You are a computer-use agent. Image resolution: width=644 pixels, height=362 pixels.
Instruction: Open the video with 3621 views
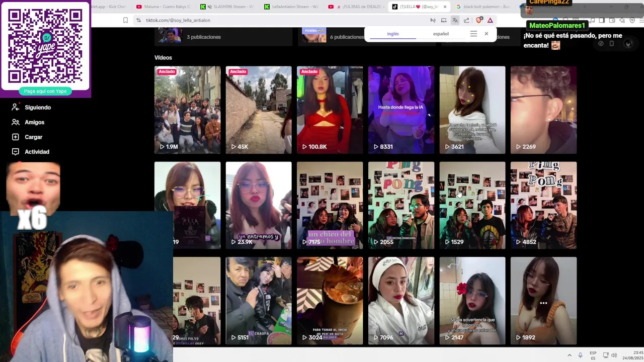pos(472,110)
